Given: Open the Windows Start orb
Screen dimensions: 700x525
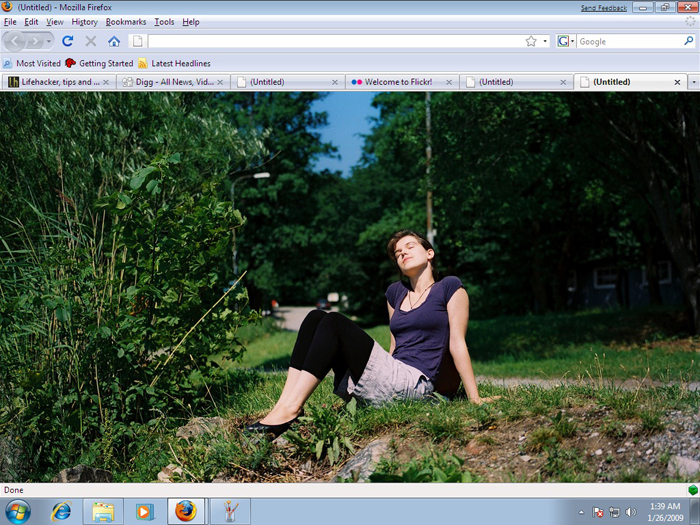Looking at the screenshot, I should pyautogui.click(x=18, y=512).
